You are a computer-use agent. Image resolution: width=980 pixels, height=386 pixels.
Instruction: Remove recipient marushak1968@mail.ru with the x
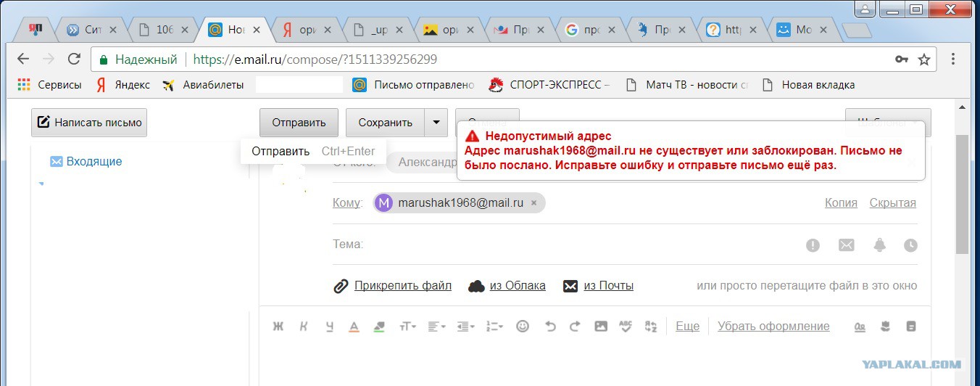coord(534,203)
